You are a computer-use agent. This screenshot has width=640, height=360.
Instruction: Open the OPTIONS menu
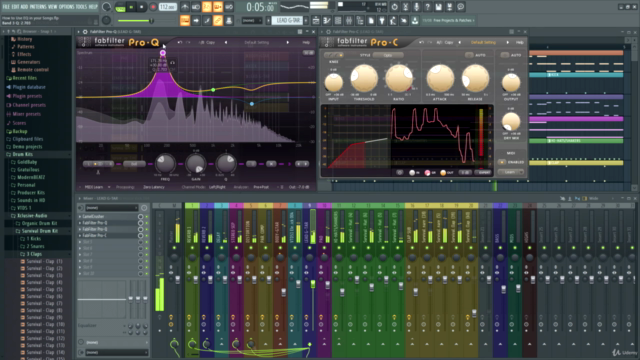tap(67, 7)
